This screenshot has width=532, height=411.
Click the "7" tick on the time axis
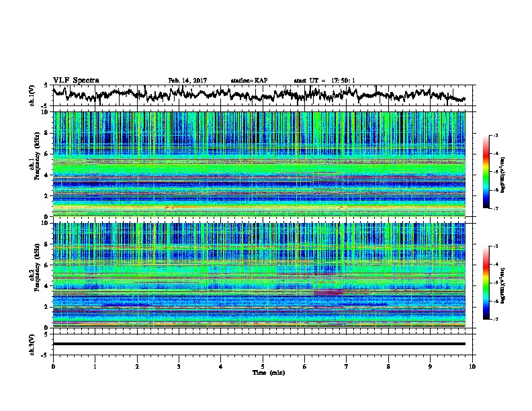[x=347, y=367]
